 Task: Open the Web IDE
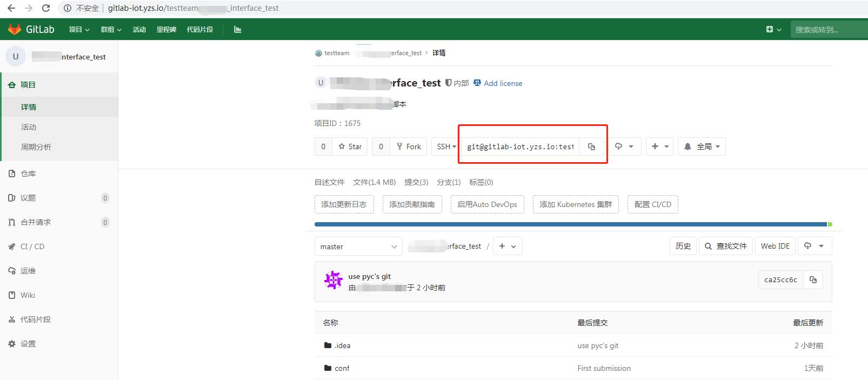coord(774,246)
